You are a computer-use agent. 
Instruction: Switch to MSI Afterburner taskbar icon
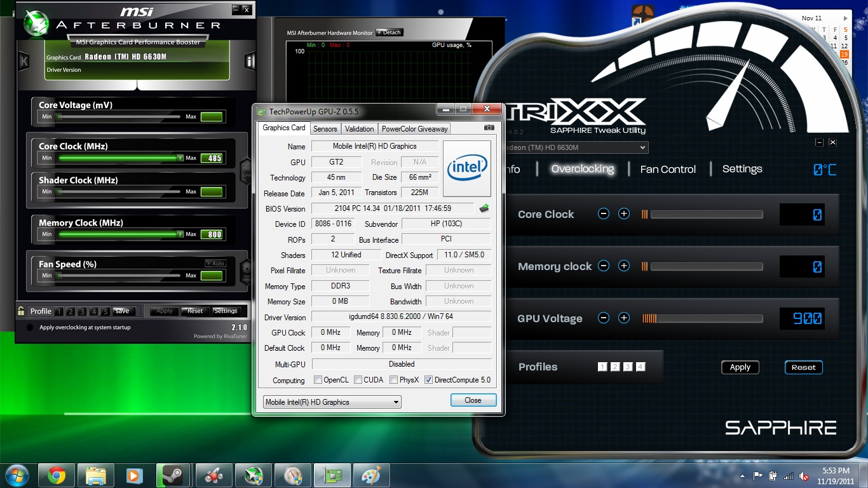[254, 475]
